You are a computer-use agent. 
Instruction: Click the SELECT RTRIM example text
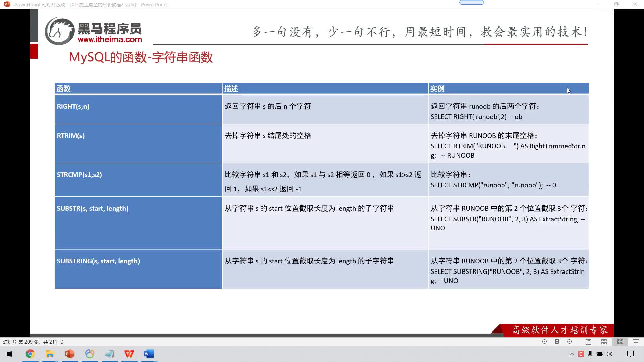(508, 151)
